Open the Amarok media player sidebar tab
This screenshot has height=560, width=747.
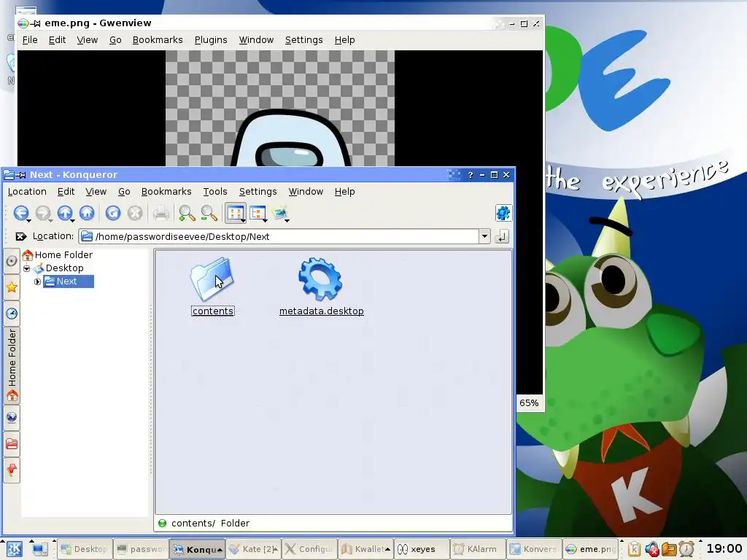pos(12,261)
